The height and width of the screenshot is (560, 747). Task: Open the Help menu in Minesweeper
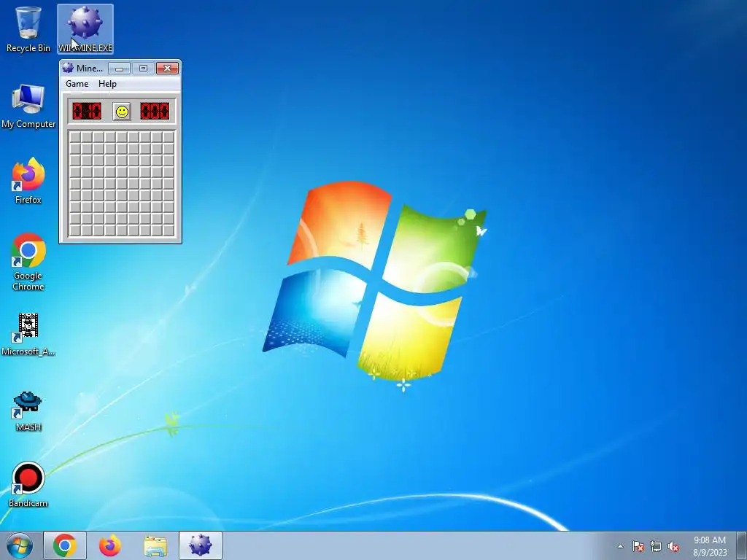107,84
